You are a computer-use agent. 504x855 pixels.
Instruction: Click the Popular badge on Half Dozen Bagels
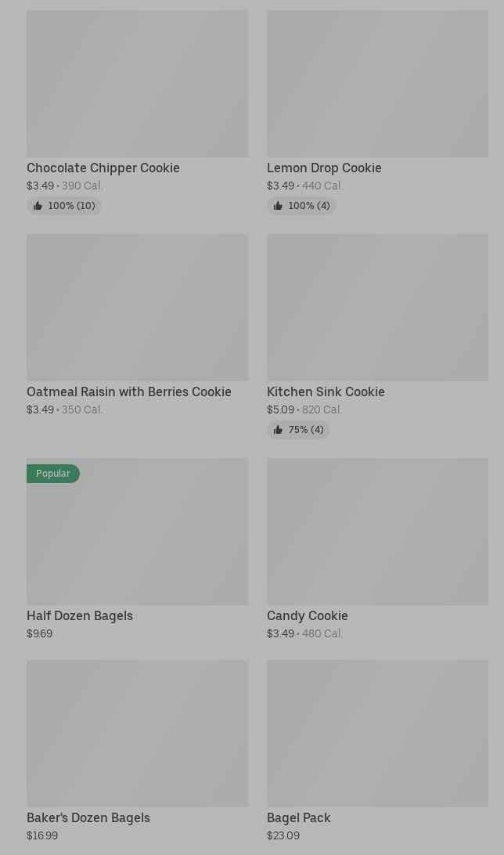pyautogui.click(x=53, y=474)
